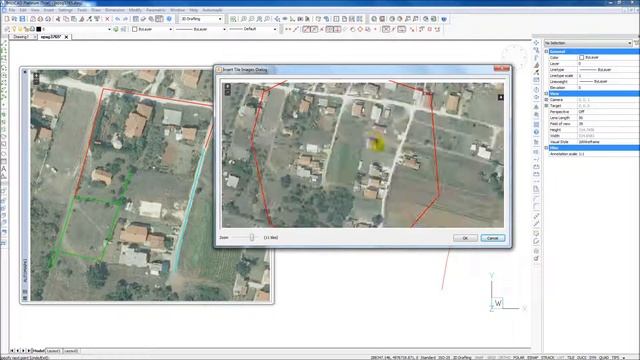Click the zoom-in plus in left map panel
This screenshot has height=360, width=640.
point(36,76)
